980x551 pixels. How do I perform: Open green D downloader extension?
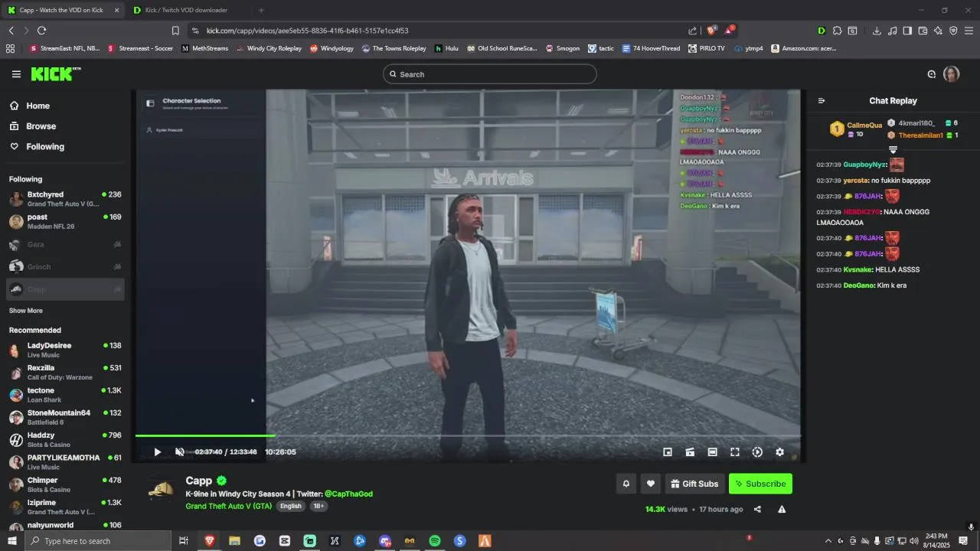point(822,31)
